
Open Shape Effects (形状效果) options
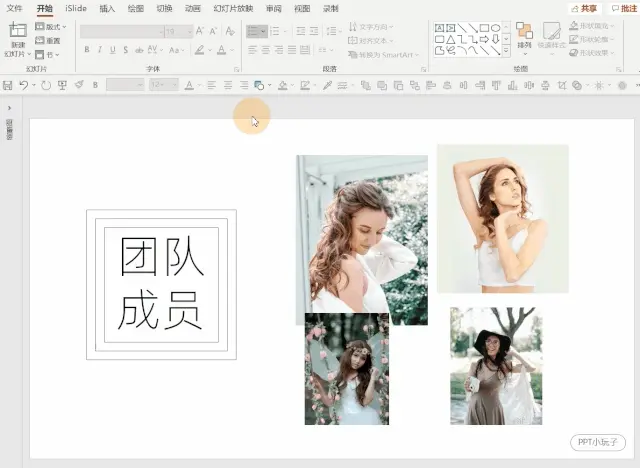coord(591,53)
